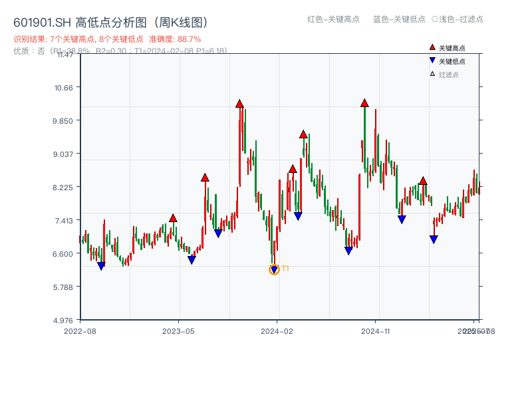This screenshot has width=532, height=399.
Task: Click the red high-point marker above the 2024-11 peak
Action: (x=364, y=102)
